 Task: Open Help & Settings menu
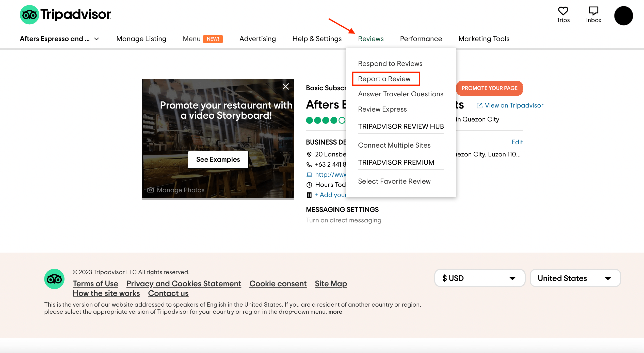click(x=317, y=39)
